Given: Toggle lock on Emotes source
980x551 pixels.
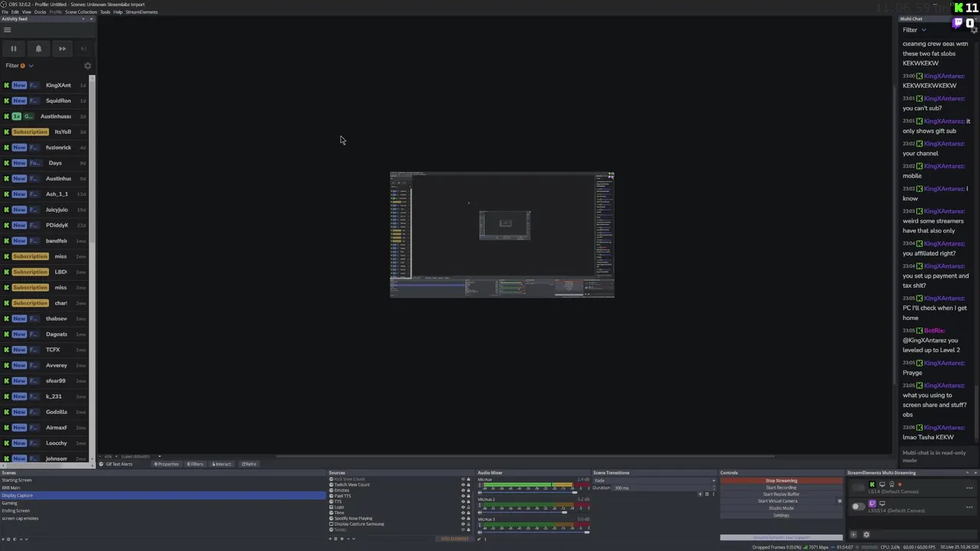Looking at the screenshot, I should coord(469,491).
